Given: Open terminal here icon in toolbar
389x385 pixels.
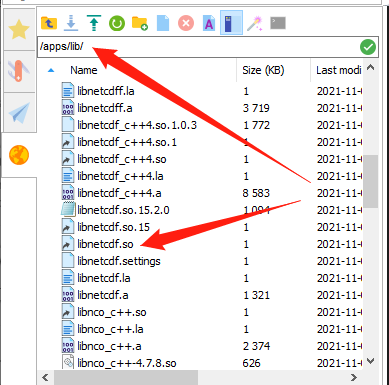Looking at the screenshot, I should (278, 23).
